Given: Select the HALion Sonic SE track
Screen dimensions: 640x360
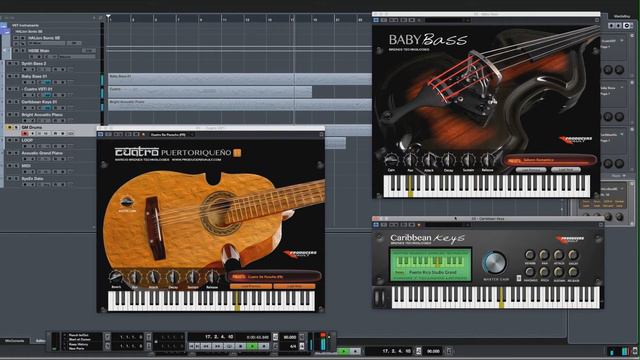Looking at the screenshot, I should pos(44,38).
